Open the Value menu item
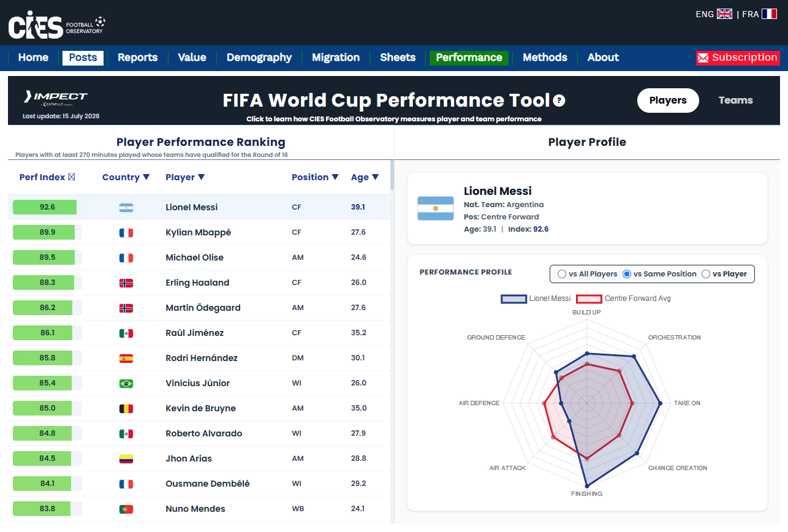The height and width of the screenshot is (532, 788). coord(192,58)
